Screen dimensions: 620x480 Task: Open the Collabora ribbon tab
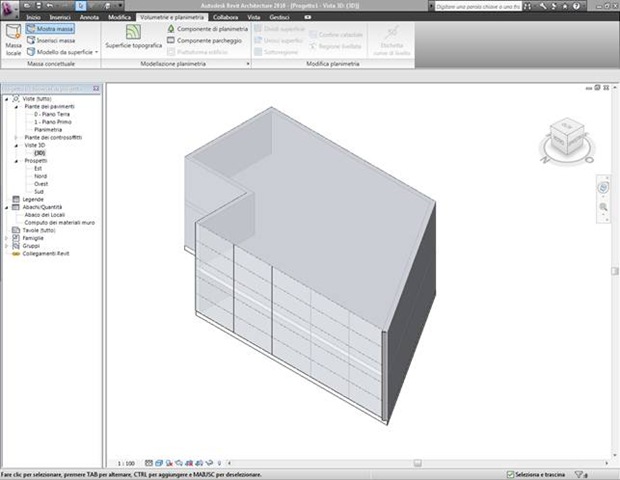[225, 17]
